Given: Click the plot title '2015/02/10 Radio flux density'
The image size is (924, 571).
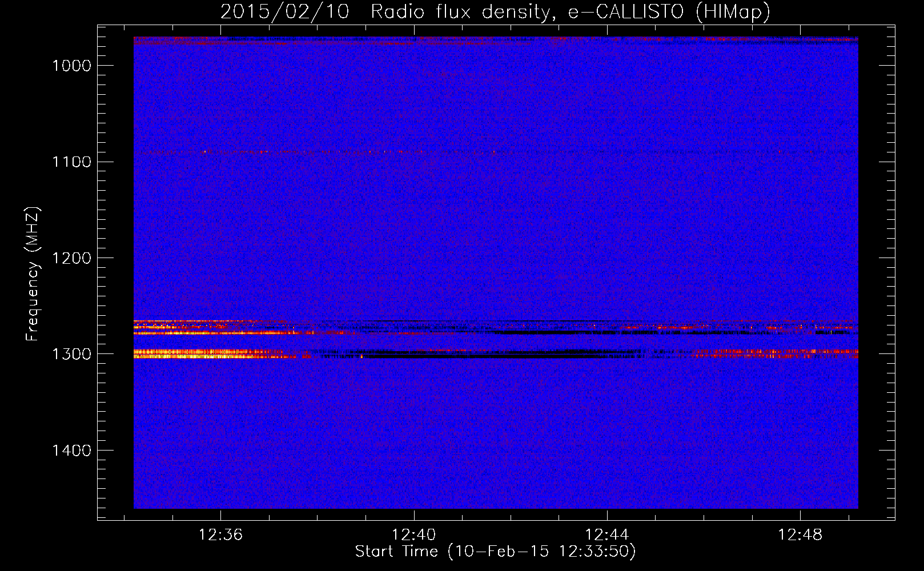Looking at the screenshot, I should point(496,11).
